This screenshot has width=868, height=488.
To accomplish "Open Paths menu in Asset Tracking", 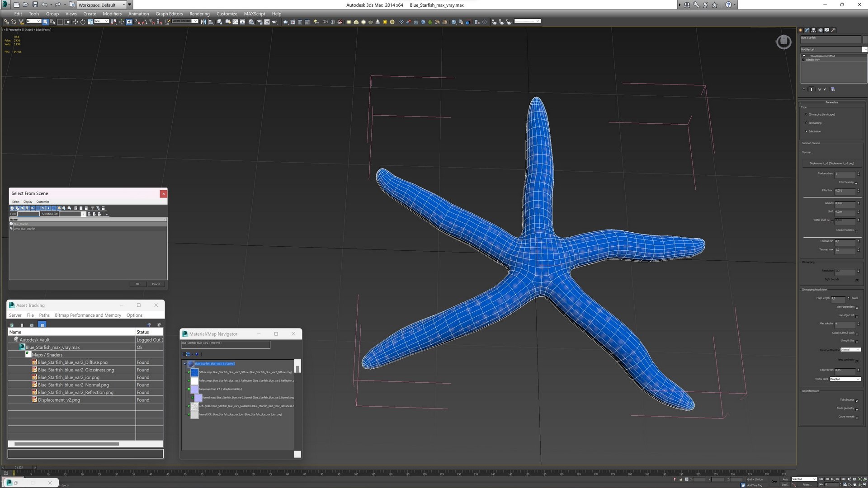I will tap(44, 315).
